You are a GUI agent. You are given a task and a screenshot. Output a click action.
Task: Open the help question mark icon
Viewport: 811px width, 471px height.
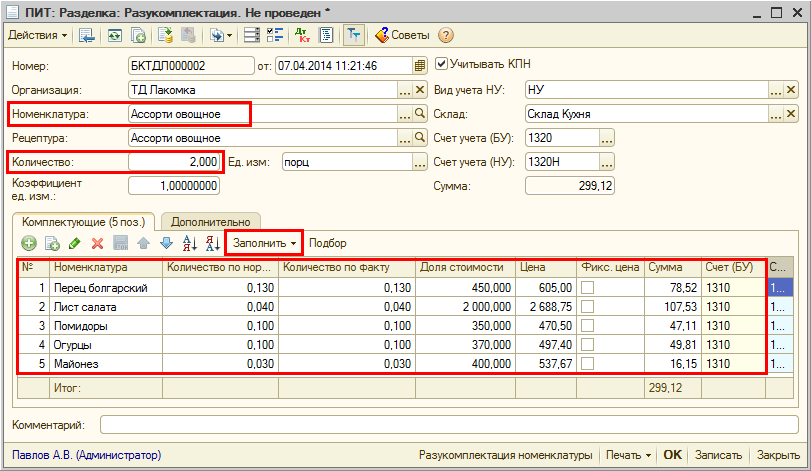coord(446,35)
